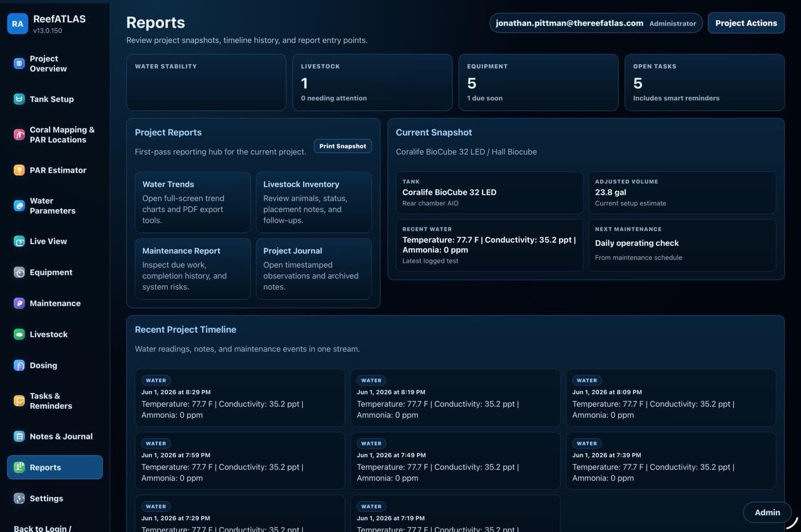Click the v13.0.150 version text
The width and height of the screenshot is (801, 532).
click(48, 31)
